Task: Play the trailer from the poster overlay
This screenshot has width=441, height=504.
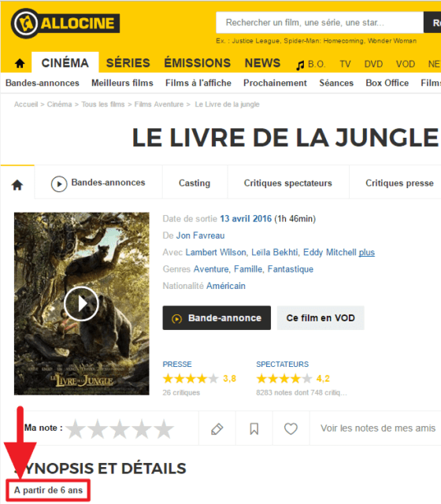Action: tap(81, 303)
